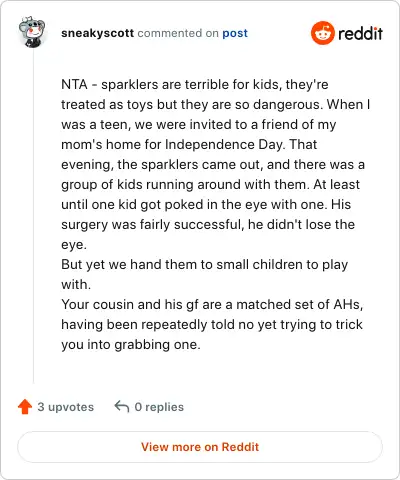Click final line 'you into grabbing one.'

point(131,345)
